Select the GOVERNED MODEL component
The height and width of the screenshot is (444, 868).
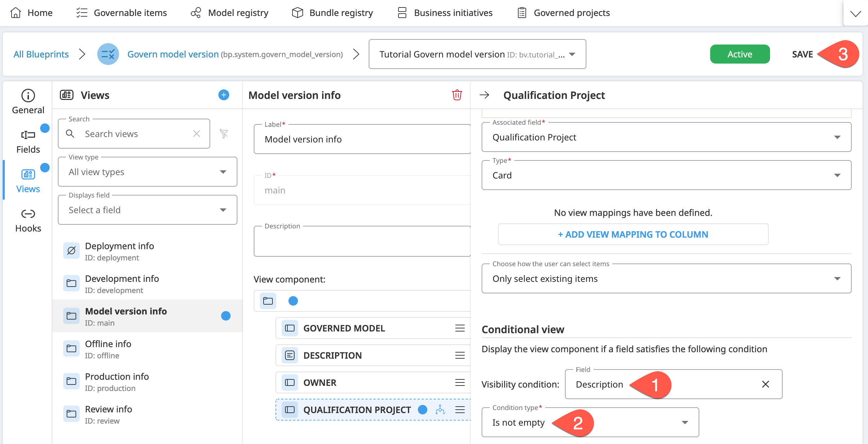373,328
